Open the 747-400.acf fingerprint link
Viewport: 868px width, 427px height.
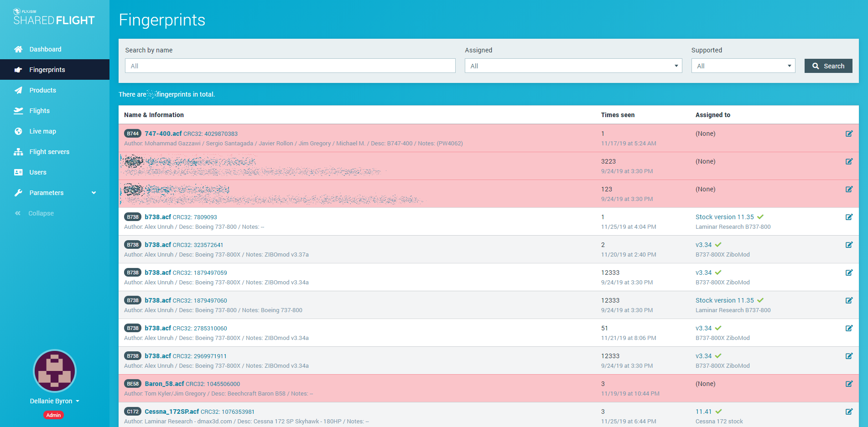[163, 134]
